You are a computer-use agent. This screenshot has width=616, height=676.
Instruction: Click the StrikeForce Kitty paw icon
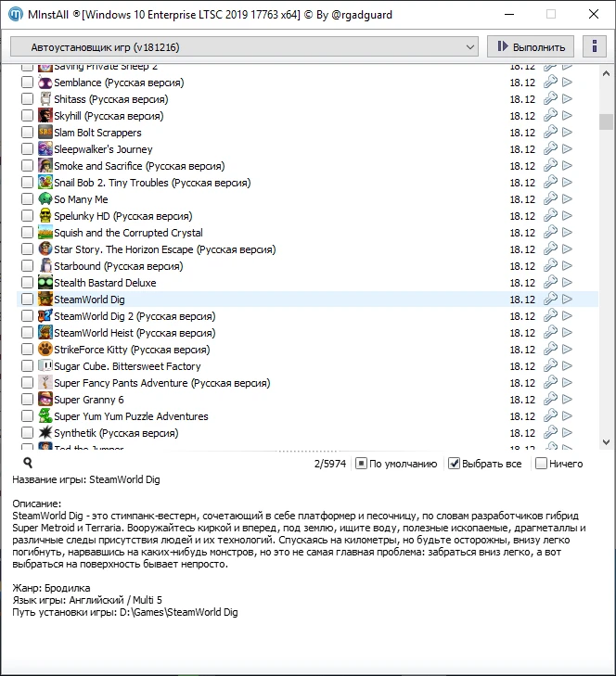[x=45, y=350]
